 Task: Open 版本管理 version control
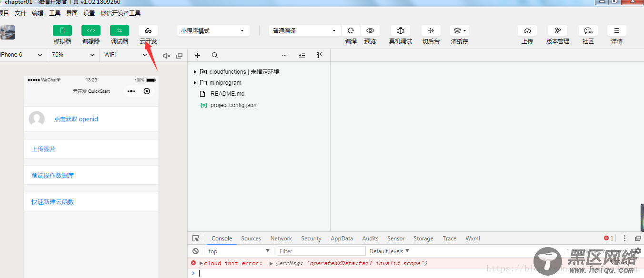coord(558,30)
